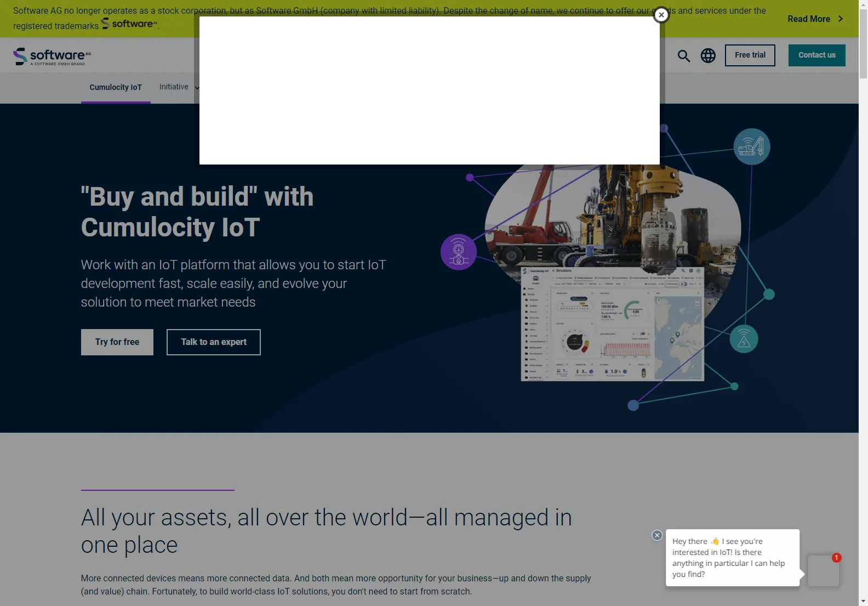
Task: Click the page vertical scrollbar thumb
Action: 863,44
